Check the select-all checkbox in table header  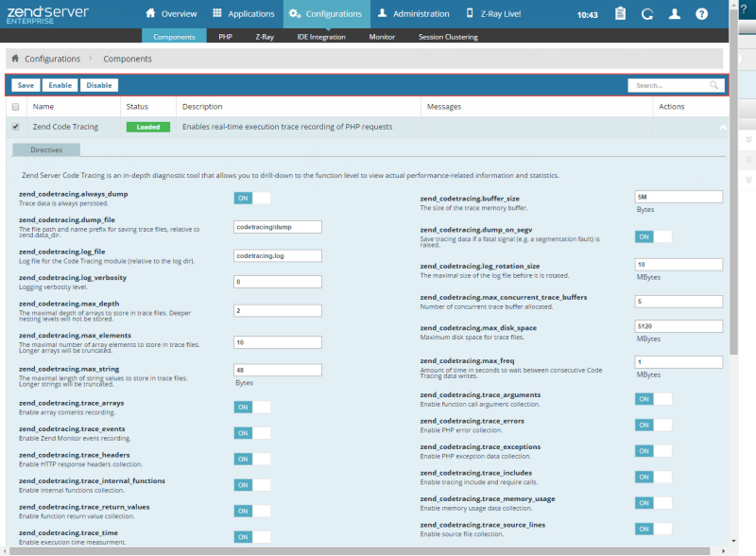point(15,107)
